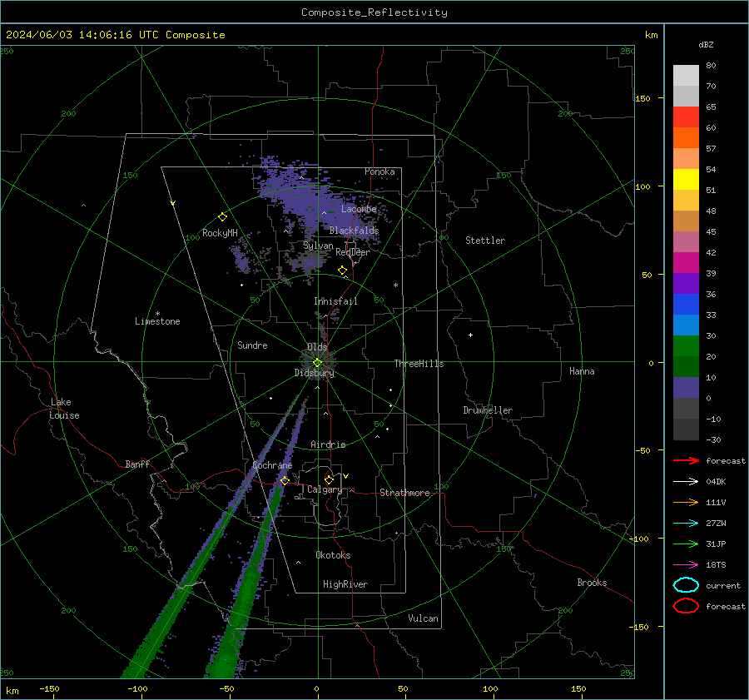749x700 pixels.
Task: Click the Cochrane label
Action: click(x=272, y=465)
